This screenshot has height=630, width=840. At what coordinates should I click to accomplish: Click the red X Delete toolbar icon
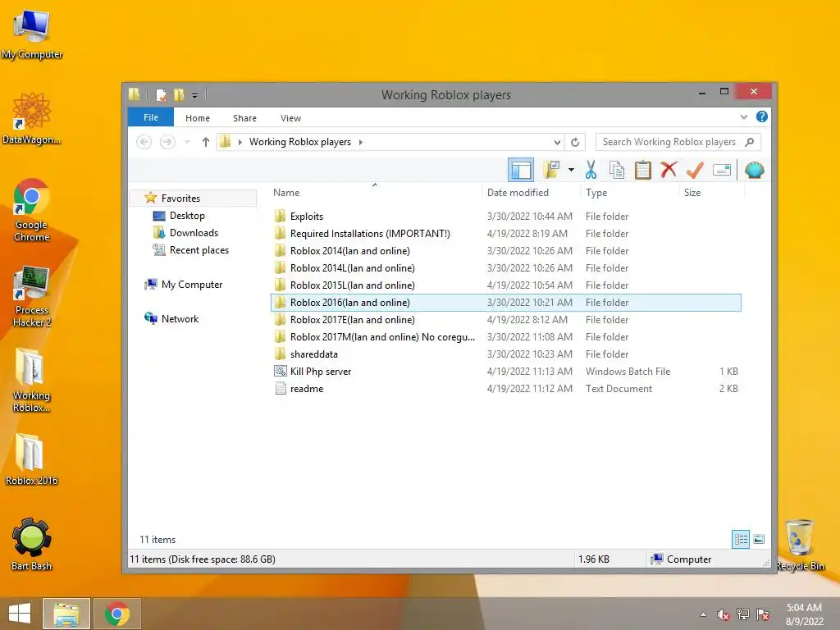pyautogui.click(x=668, y=170)
